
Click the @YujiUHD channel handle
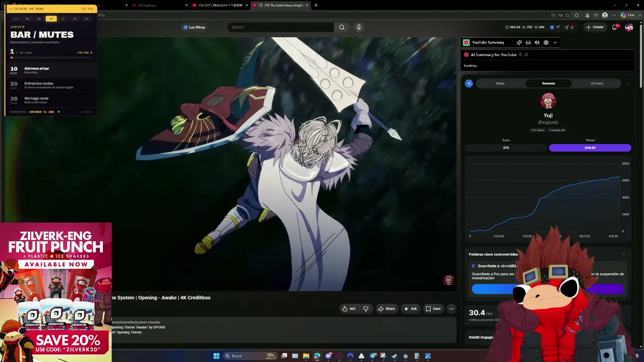point(548,123)
